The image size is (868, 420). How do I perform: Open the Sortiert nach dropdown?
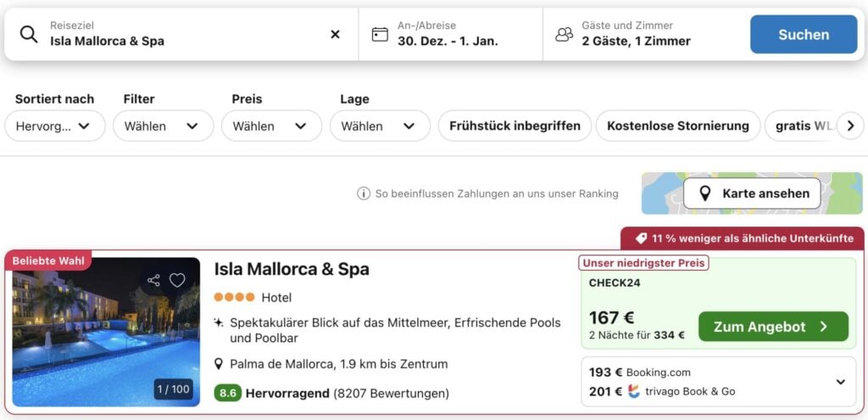pos(55,126)
